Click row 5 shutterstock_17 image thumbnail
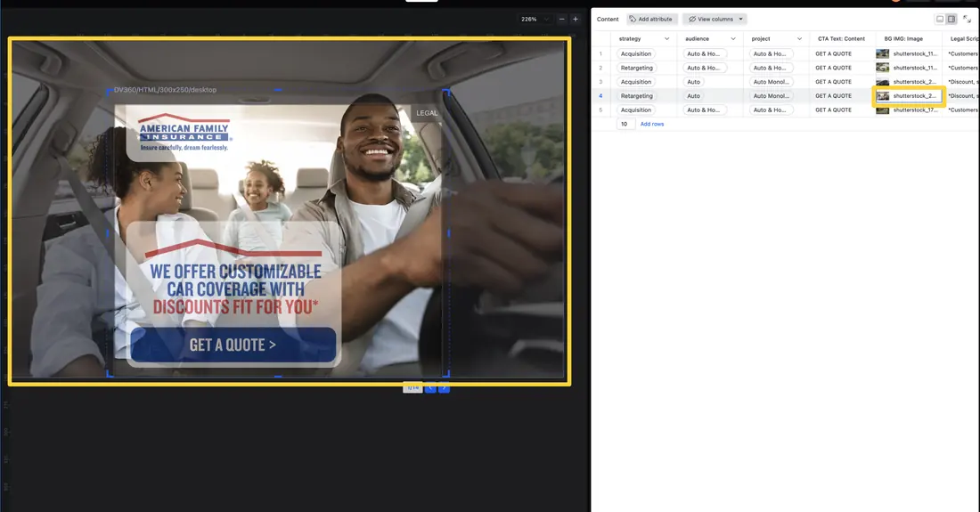 pyautogui.click(x=883, y=110)
